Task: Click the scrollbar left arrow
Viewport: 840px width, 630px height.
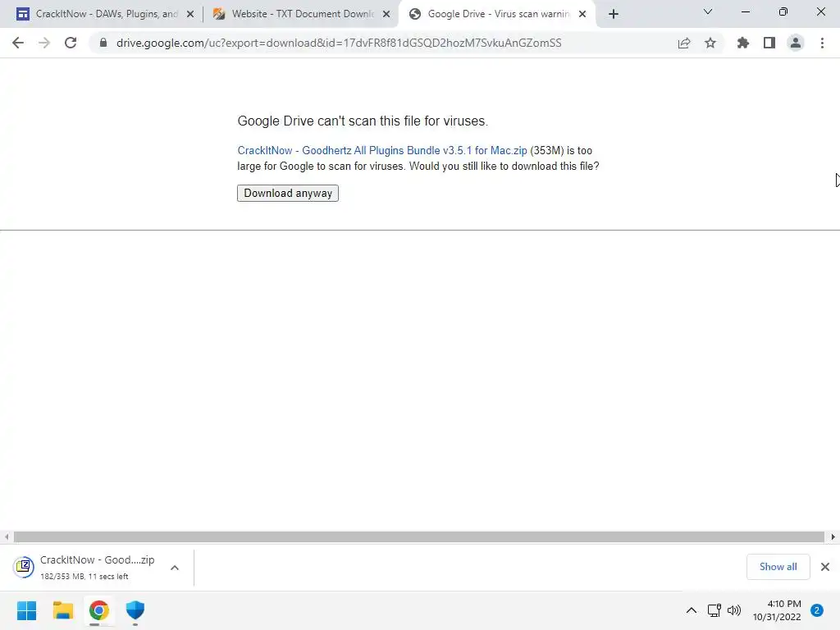Action: click(x=7, y=536)
